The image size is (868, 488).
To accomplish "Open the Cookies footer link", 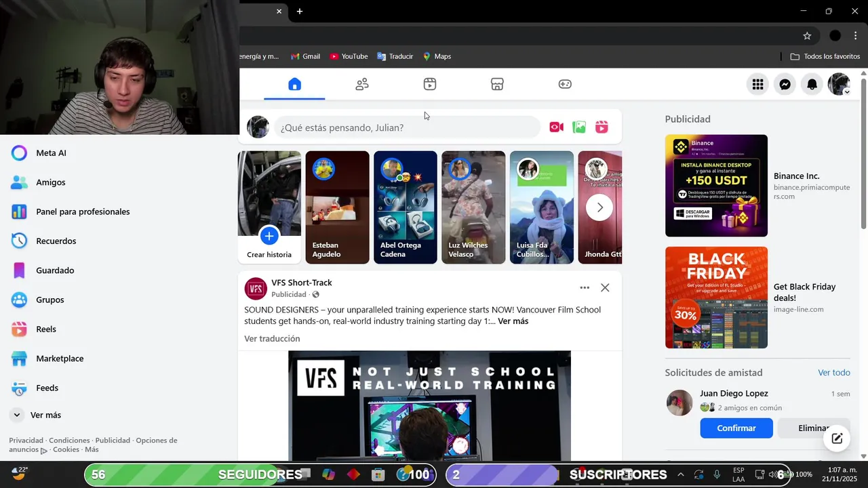I will click(66, 449).
